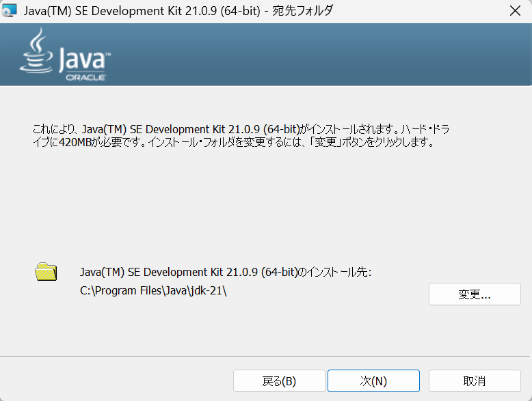This screenshot has height=401, width=532.
Task: Click the ORACLE wordmark under the Java logo
Action: pos(85,78)
